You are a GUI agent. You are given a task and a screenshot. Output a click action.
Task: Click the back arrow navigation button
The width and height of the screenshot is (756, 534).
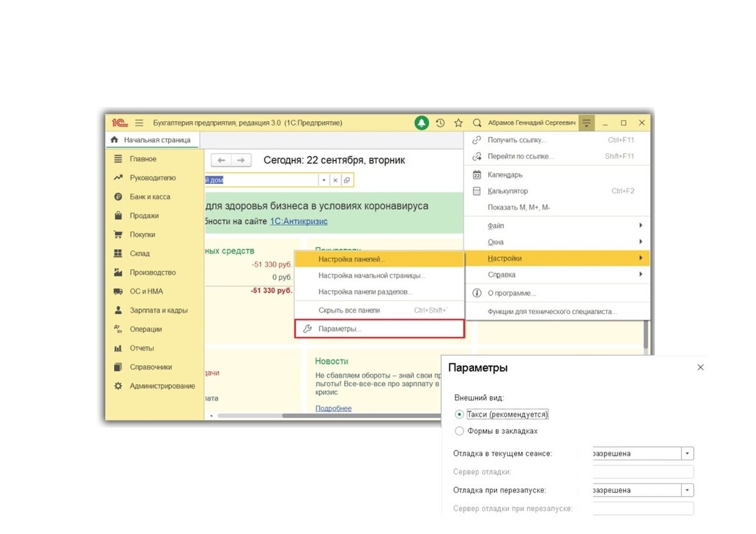coord(221,161)
